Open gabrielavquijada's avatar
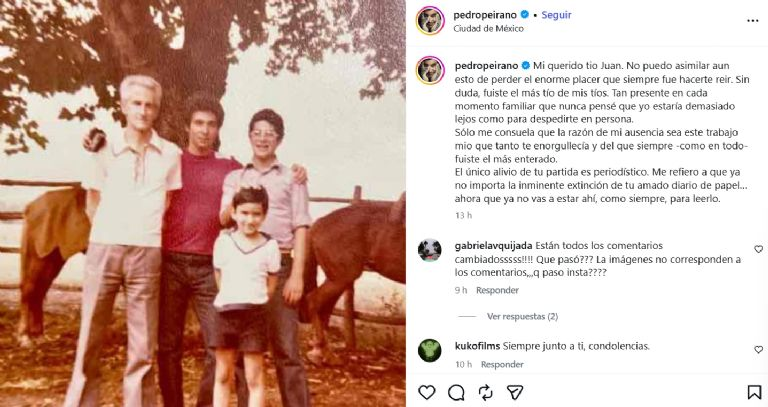The width and height of the screenshot is (768, 407). pos(430,250)
